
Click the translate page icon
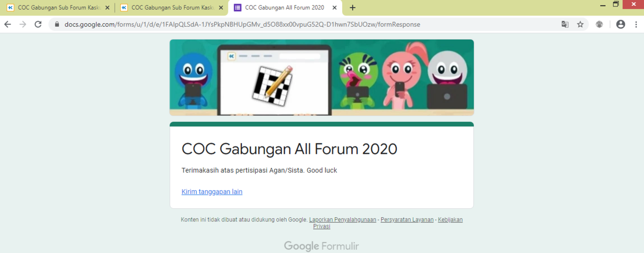coord(565,24)
